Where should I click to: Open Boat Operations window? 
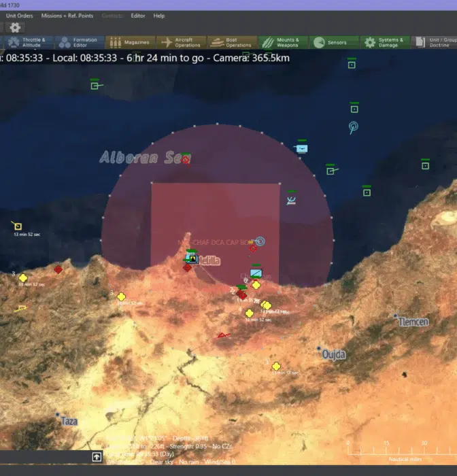coord(232,42)
